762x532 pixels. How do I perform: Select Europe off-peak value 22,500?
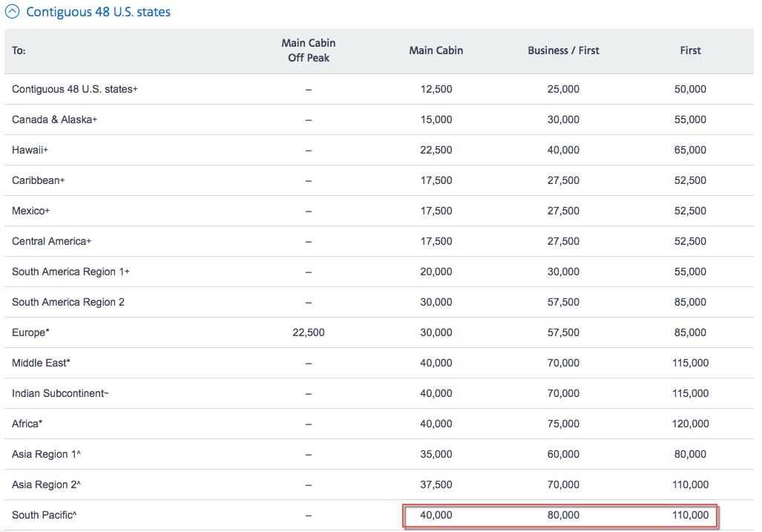(x=309, y=333)
